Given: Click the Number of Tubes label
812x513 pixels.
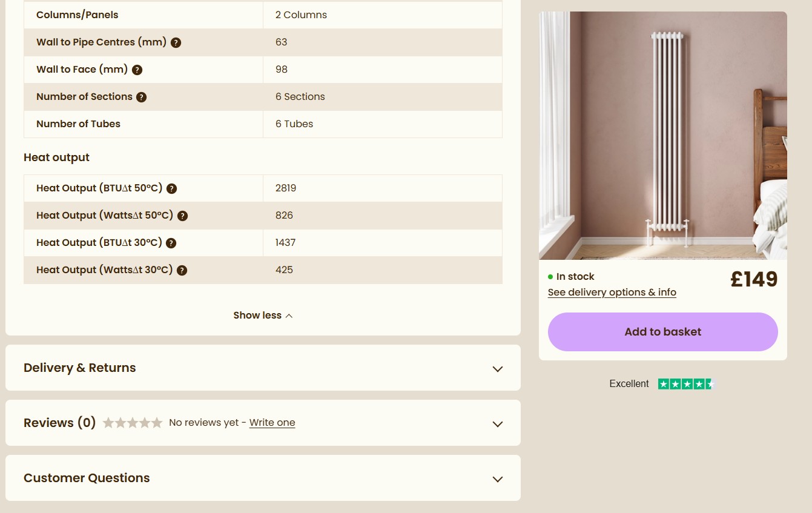Looking at the screenshot, I should (x=78, y=124).
